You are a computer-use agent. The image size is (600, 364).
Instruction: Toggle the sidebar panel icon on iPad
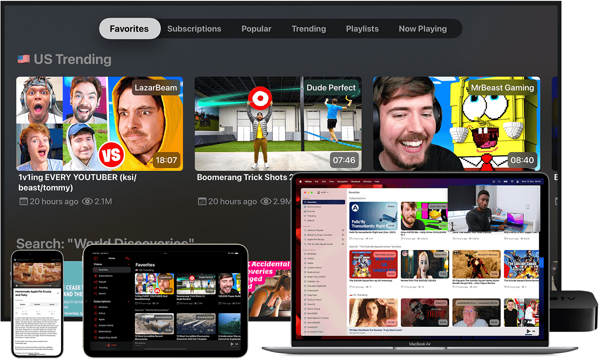tap(96, 258)
